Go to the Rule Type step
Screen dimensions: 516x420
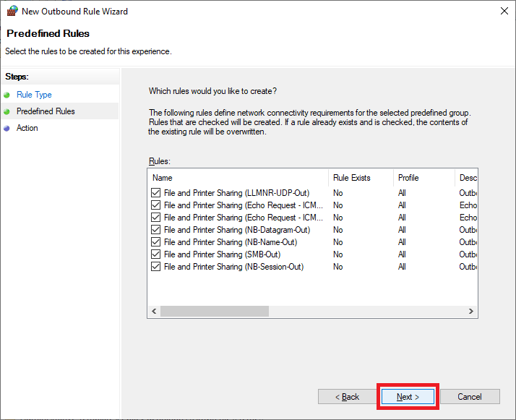[34, 95]
